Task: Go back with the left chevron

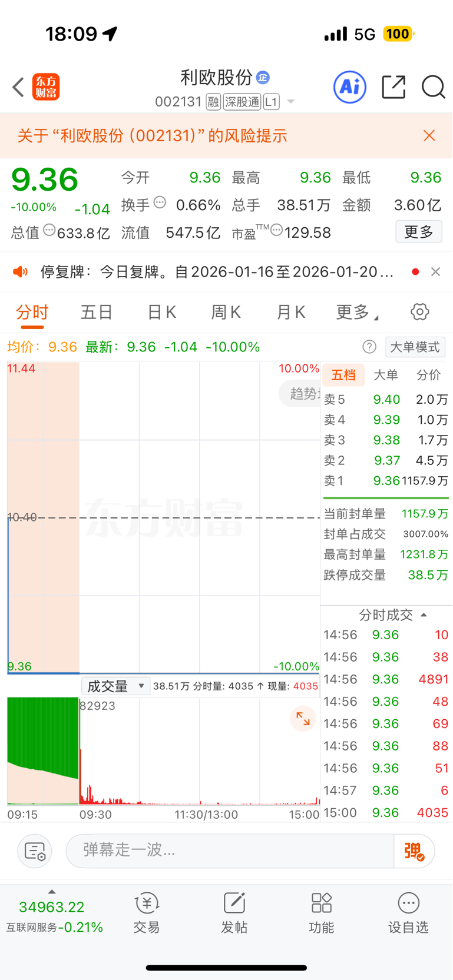Action: click(18, 87)
